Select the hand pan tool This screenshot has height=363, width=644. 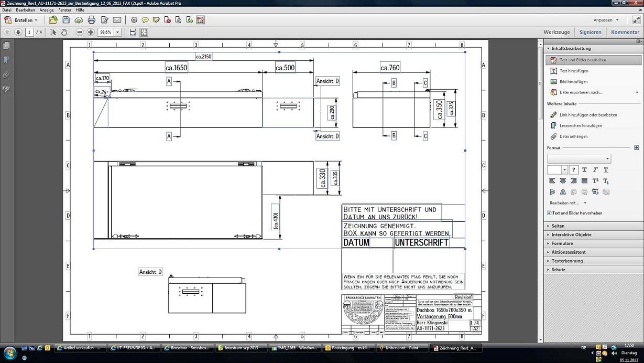(64, 32)
